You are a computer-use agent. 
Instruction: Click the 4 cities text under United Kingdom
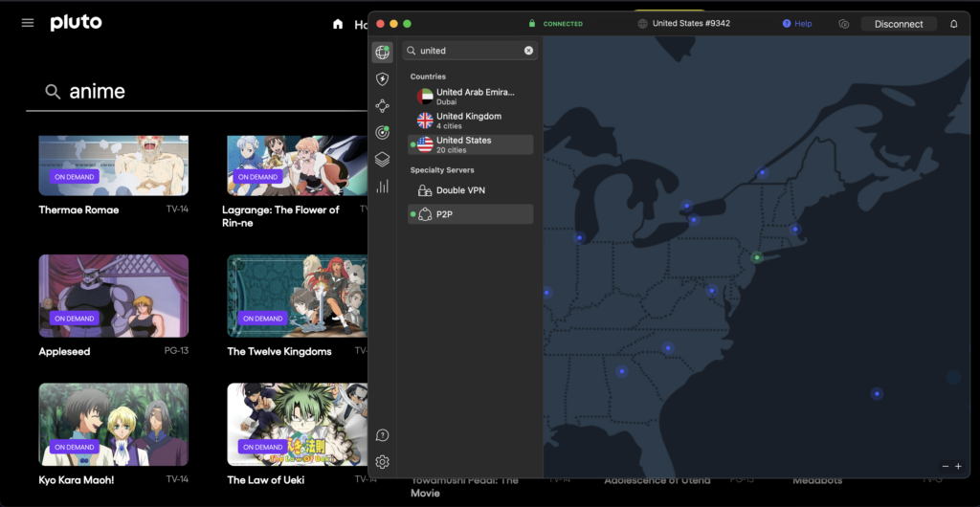450,126
